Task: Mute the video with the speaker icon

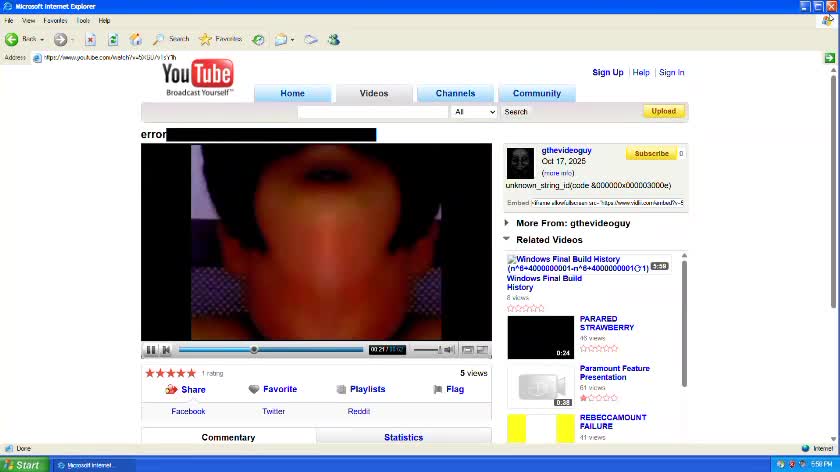Action: pyautogui.click(x=449, y=350)
